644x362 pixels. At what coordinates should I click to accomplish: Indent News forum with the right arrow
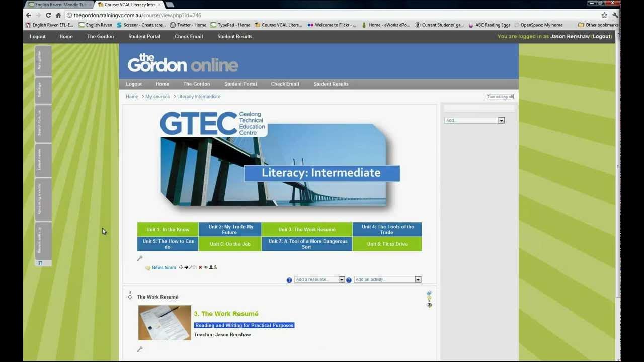tap(186, 267)
